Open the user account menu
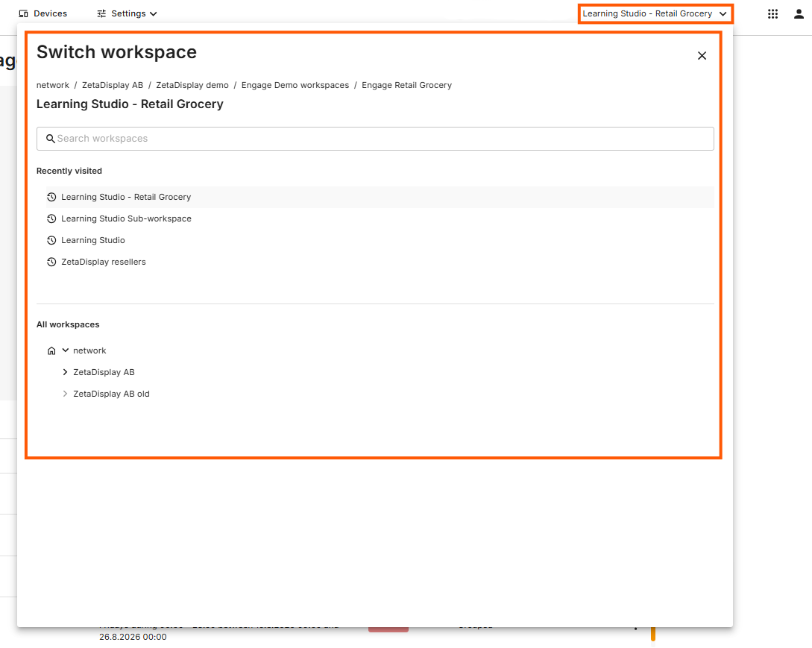Viewport: 812px width, 648px height. tap(799, 14)
